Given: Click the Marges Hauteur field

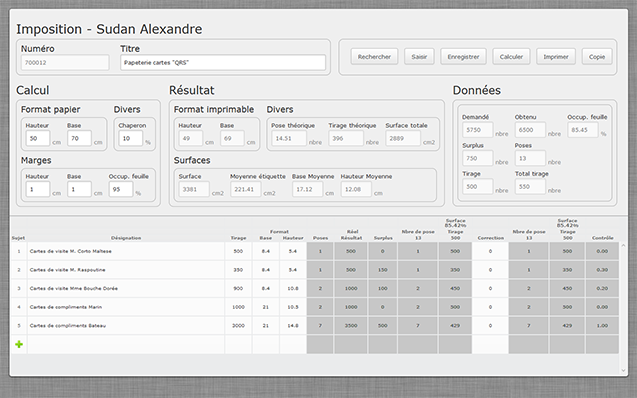Looking at the screenshot, I should 38,189.
